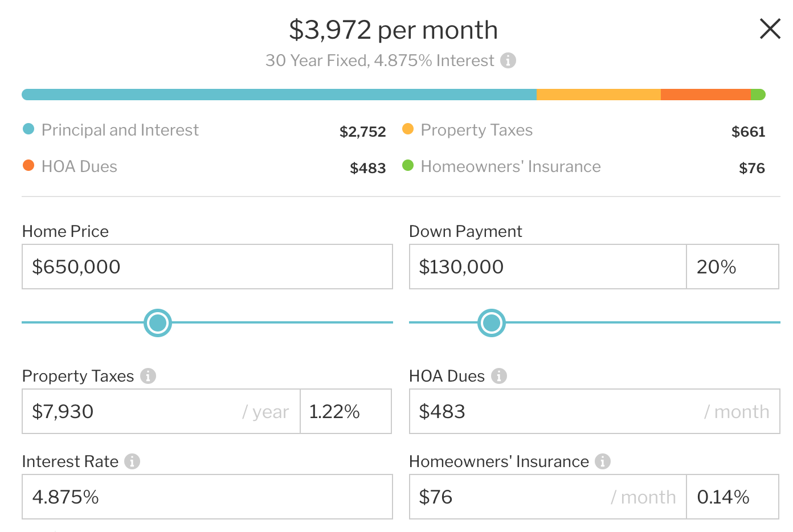
Task: Edit the Home Price $650,000 field
Action: (207, 267)
